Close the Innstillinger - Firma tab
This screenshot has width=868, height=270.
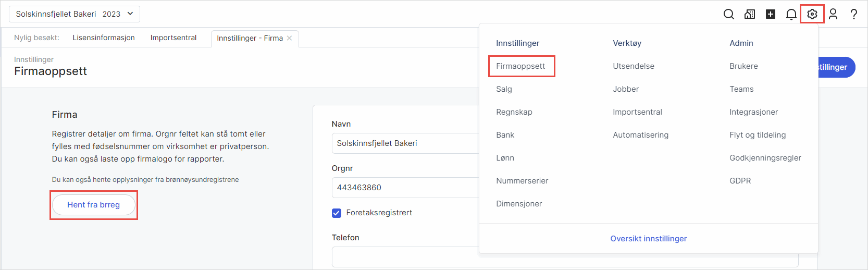point(290,38)
